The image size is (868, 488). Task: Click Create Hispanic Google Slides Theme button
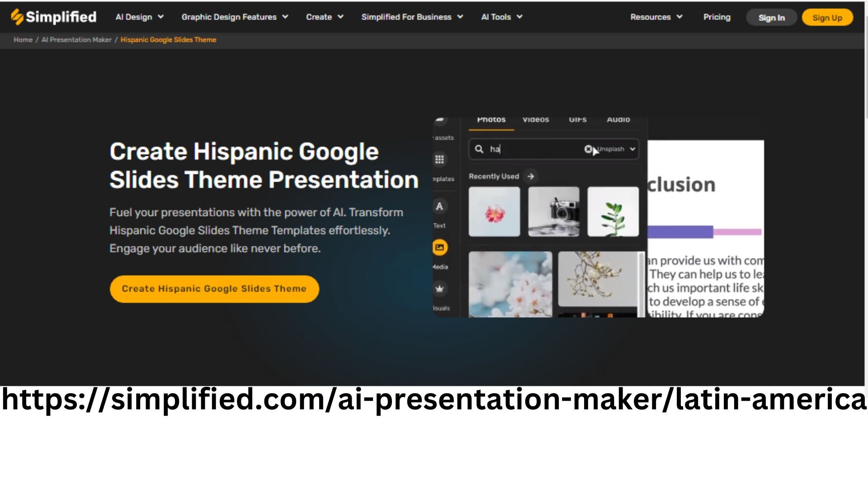click(214, 289)
